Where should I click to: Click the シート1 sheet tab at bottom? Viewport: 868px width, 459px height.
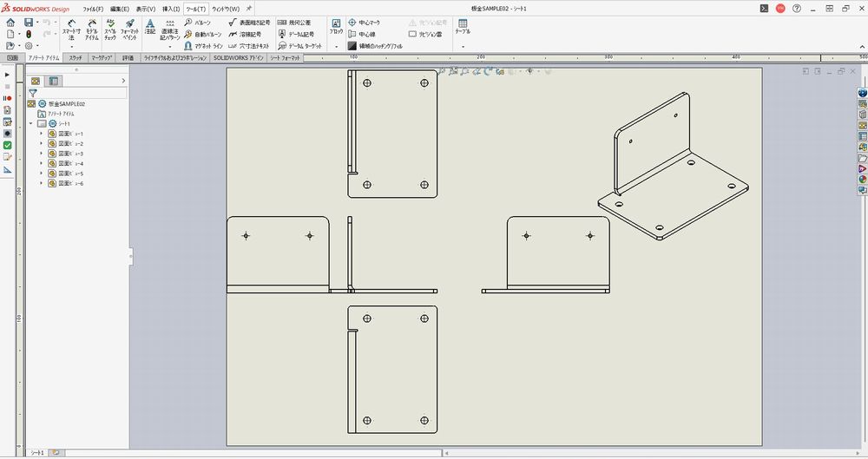(x=37, y=453)
